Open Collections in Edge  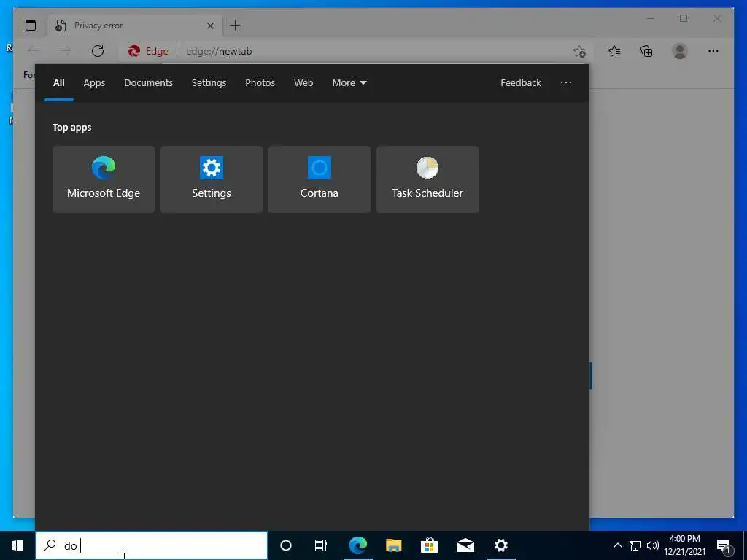pyautogui.click(x=646, y=51)
